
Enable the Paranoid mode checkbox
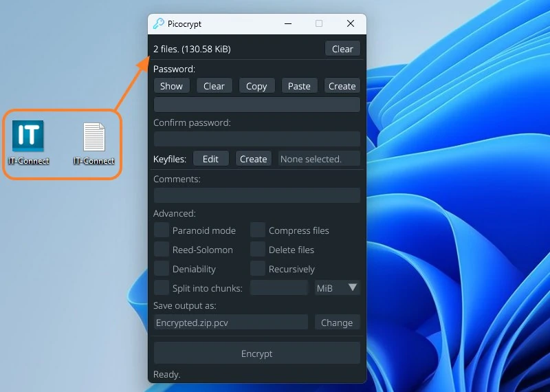tap(161, 230)
